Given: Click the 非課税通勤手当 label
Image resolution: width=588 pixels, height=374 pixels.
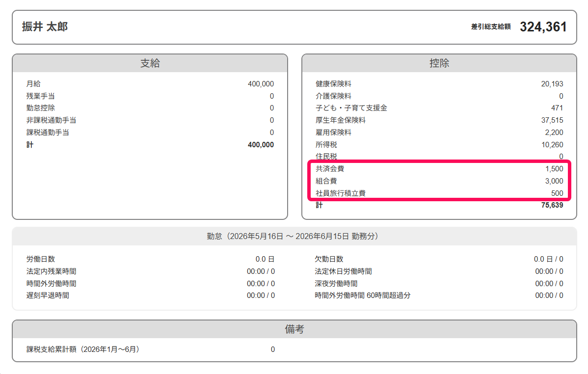Looking at the screenshot, I should (x=52, y=120).
